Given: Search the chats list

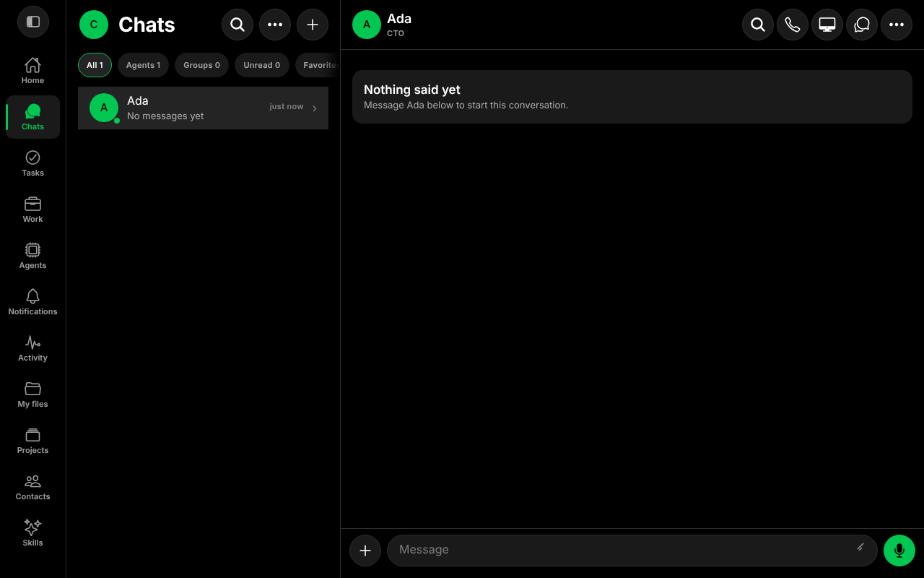Looking at the screenshot, I should tap(237, 25).
